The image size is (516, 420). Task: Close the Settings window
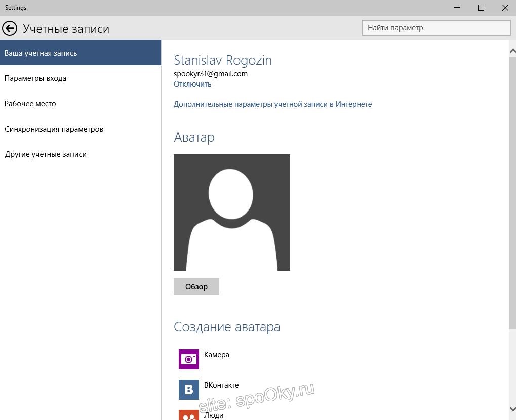coord(505,8)
